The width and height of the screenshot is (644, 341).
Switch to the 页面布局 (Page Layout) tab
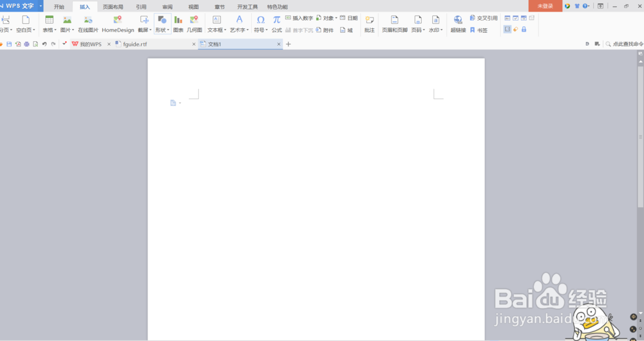[x=113, y=6]
